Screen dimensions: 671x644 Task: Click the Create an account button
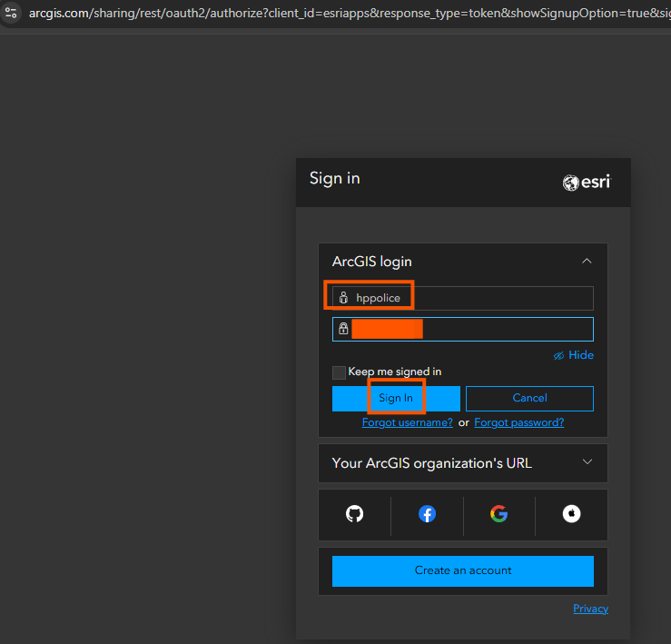[x=462, y=570]
